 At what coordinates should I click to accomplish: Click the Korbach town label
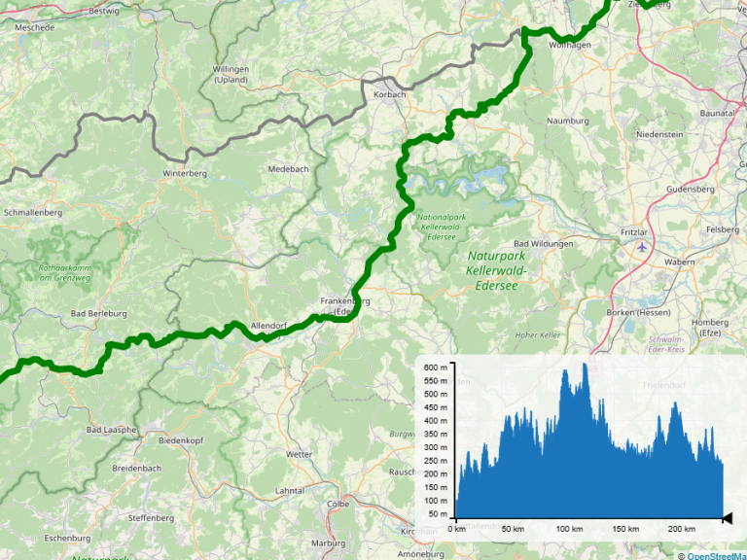(x=389, y=94)
